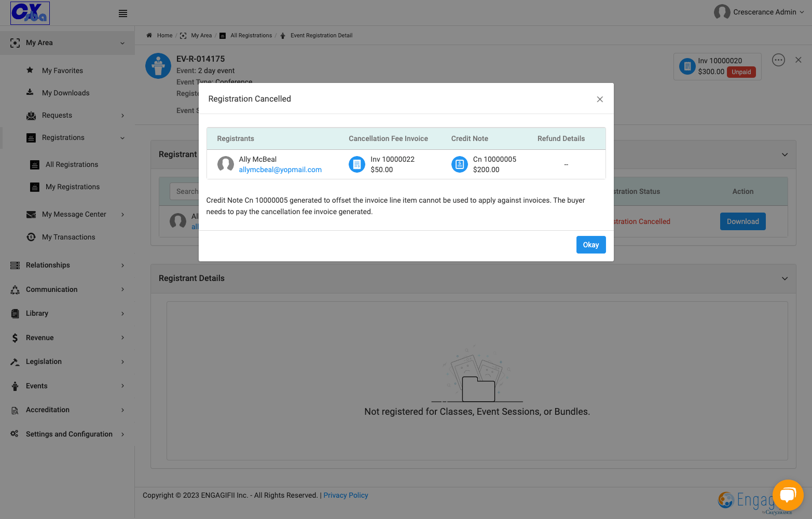812x519 pixels.
Task: Collapse the Registrant panel chevron
Action: pos(785,155)
